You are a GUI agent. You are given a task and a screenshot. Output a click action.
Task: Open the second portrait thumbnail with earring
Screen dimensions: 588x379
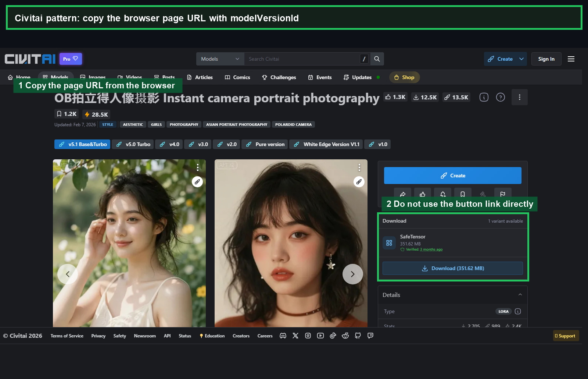click(x=291, y=243)
